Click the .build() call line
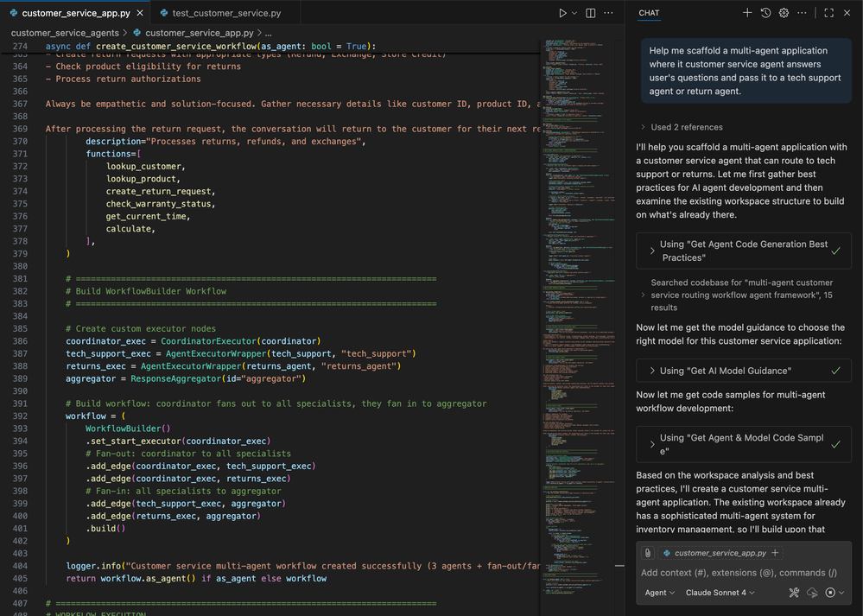 [105, 529]
